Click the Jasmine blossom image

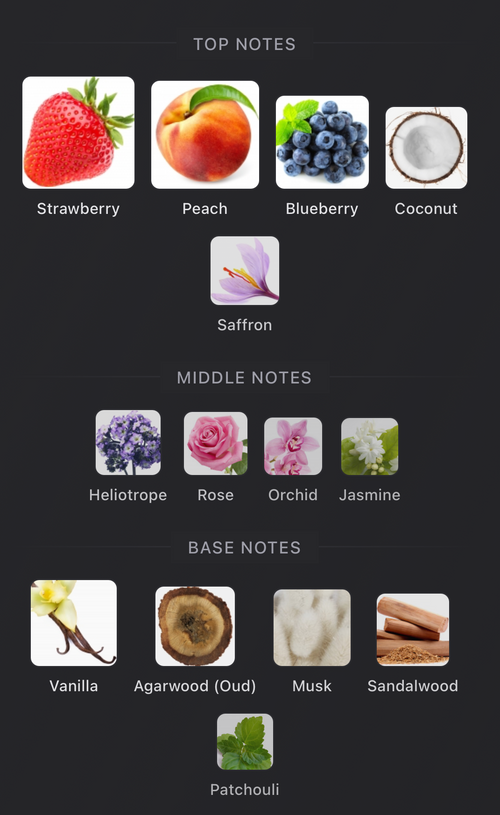click(370, 446)
